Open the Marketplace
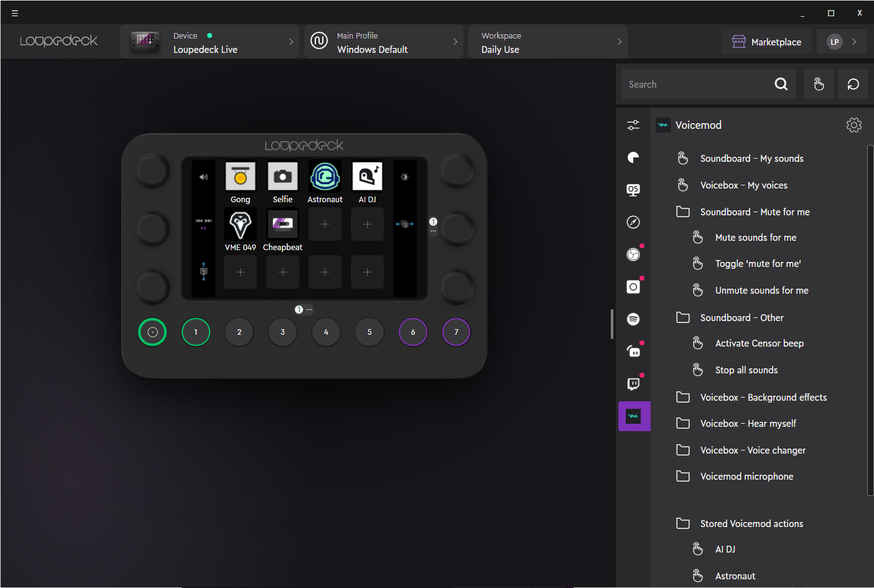Viewport: 874px width, 588px height. coord(766,42)
